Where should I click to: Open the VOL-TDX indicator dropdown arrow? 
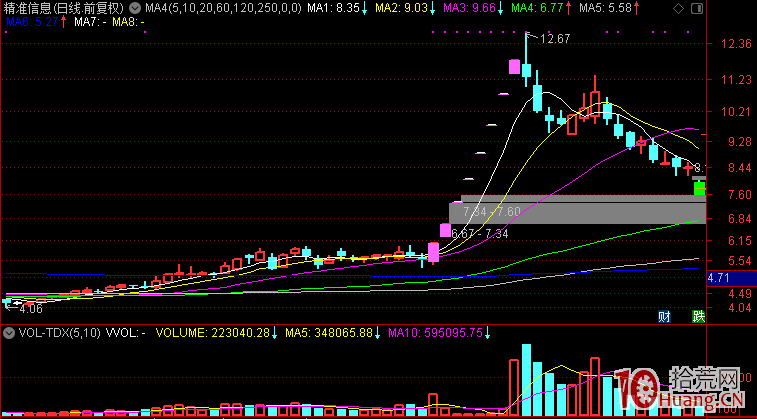8,333
